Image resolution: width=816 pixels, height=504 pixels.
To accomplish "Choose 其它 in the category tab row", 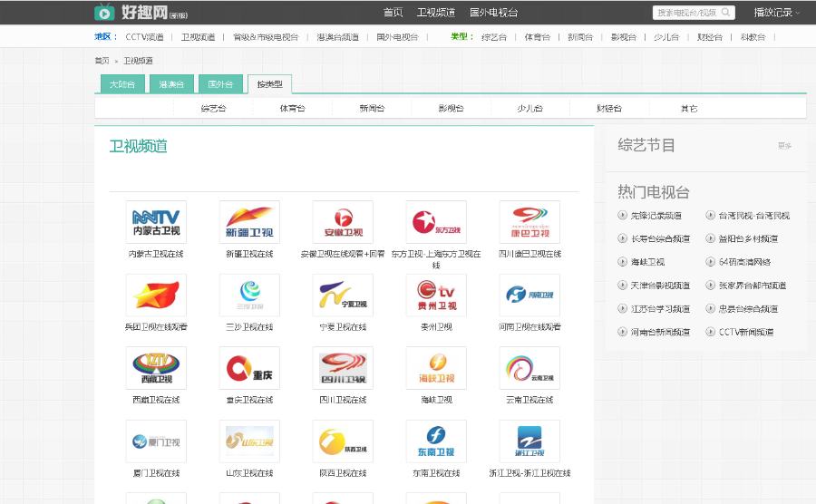I will point(689,108).
